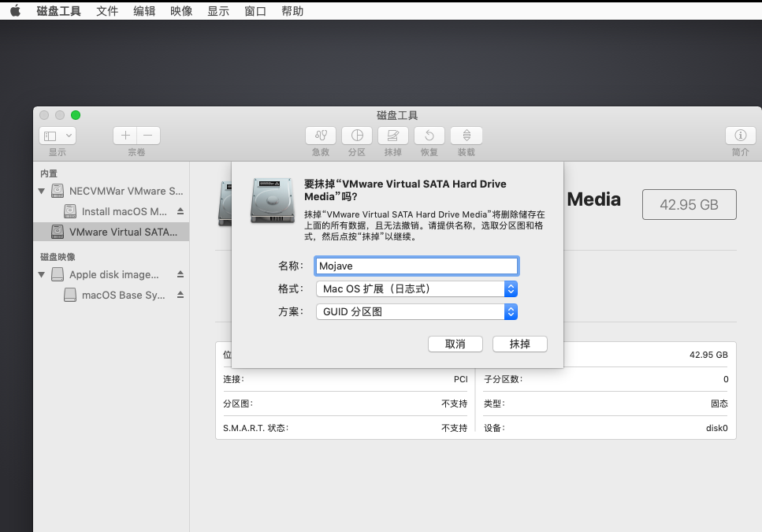Open the 方案 GUID scheme dropdown
762x532 pixels.
(x=417, y=311)
